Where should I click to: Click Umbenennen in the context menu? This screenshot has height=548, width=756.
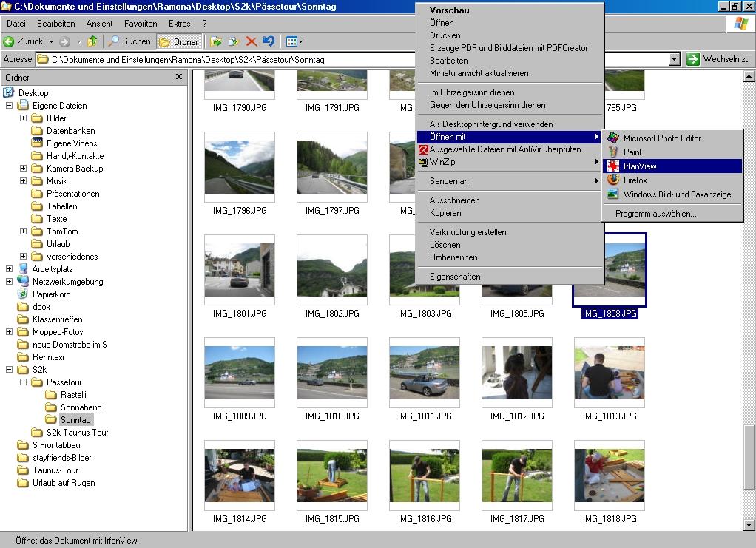(453, 257)
